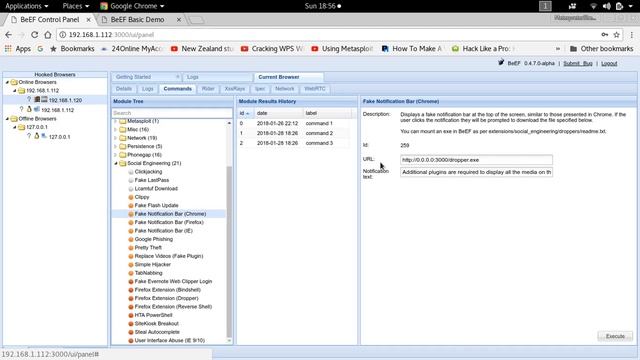Select hooked browser 192.168.1.120
This screenshot has width=640, height=360.
tap(65, 100)
